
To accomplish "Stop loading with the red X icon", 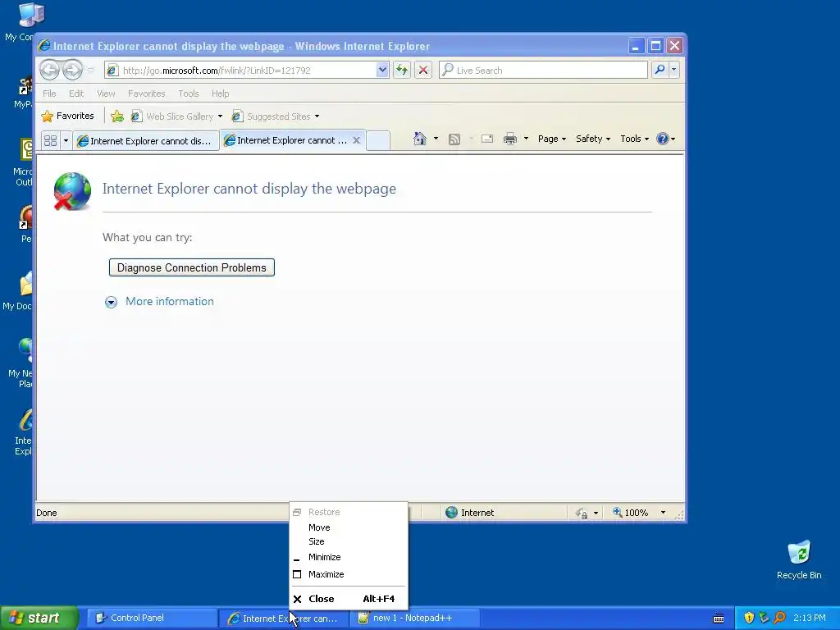I will point(423,70).
